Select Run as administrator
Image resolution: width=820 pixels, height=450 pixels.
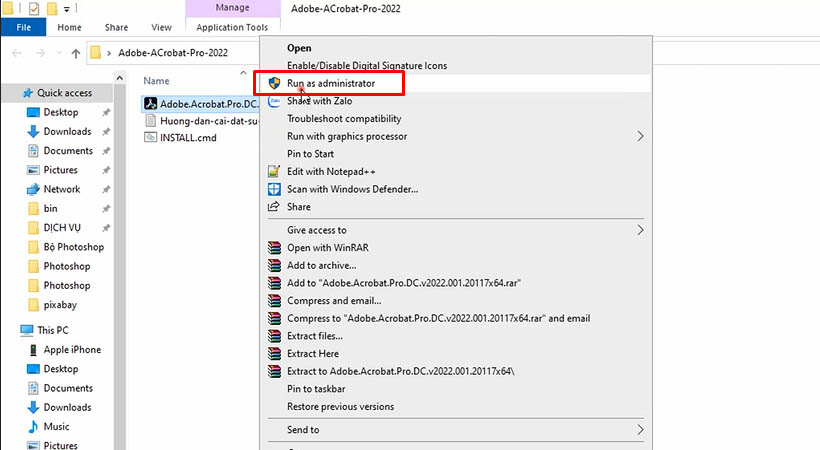coord(331,83)
